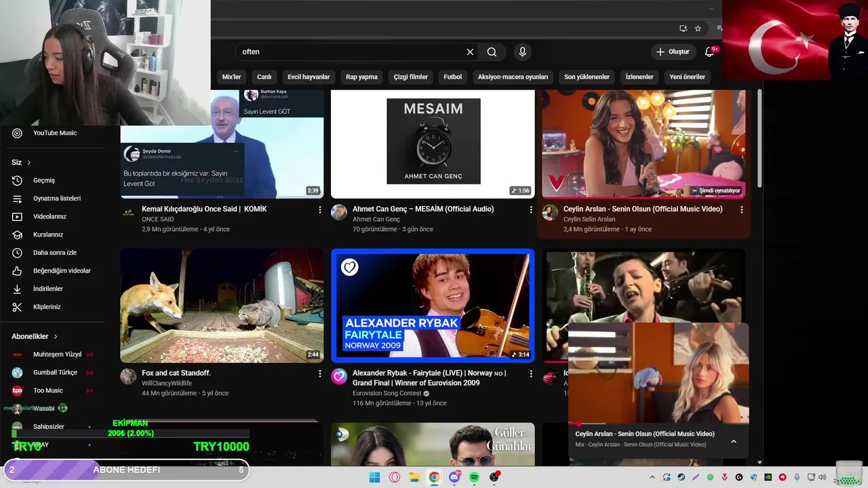Viewport: 868px width, 488px height.
Task: Click miniplayer video of Ceylin Arslan
Action: tap(658, 373)
